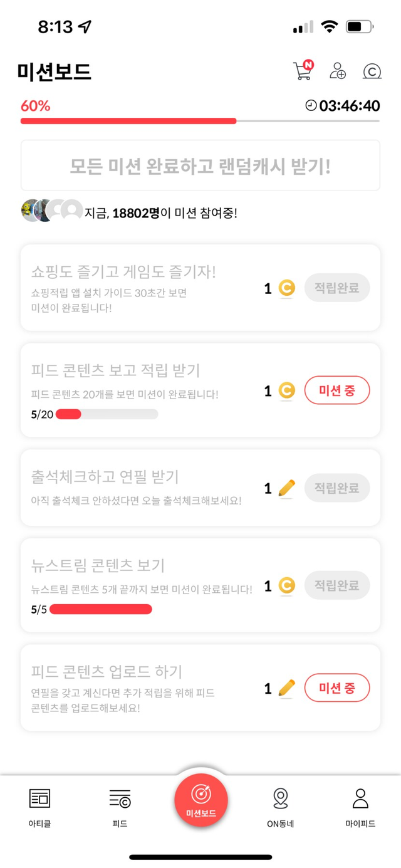Tap 적립완료 on attendance check mission
401x868 pixels.
click(337, 488)
